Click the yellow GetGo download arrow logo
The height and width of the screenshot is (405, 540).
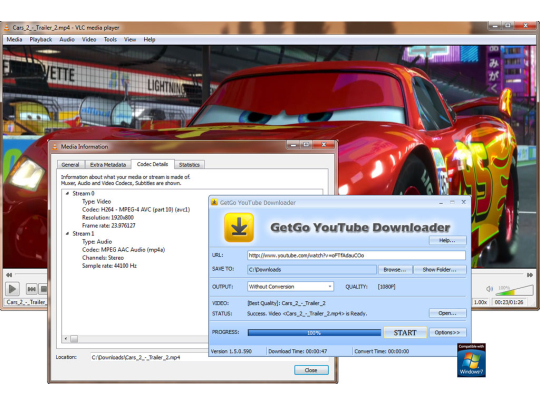(x=239, y=228)
